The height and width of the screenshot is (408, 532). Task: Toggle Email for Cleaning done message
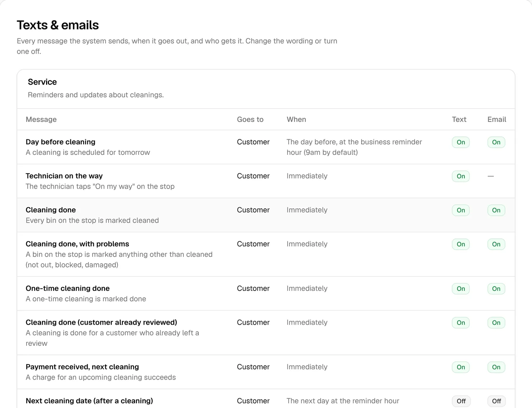coord(496,210)
